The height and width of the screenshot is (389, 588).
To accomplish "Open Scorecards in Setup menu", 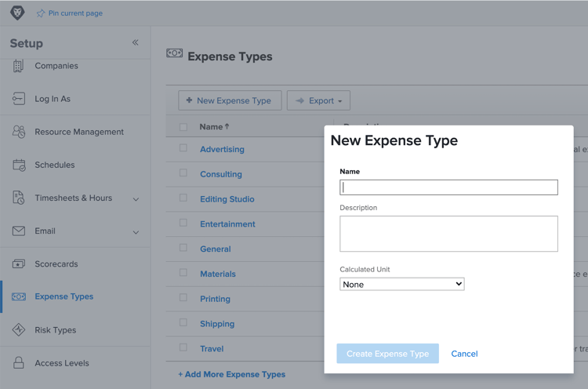I will 56,264.
